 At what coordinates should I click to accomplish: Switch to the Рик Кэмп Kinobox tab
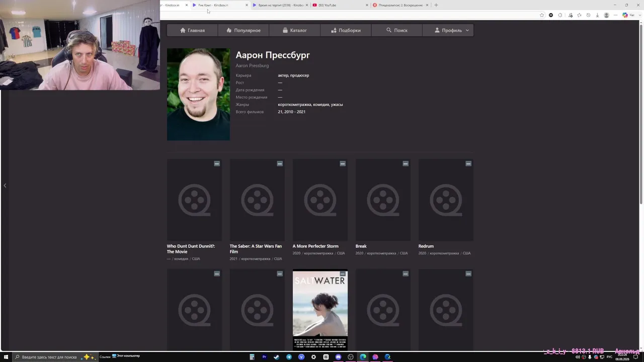pos(220,5)
